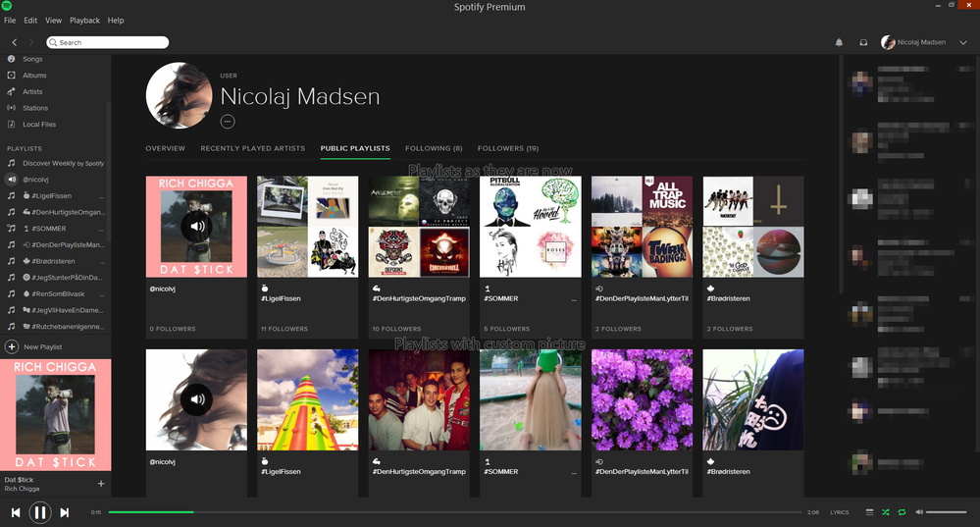The image size is (980, 527).
Task: Go back with the left arrow
Action: [x=15, y=42]
